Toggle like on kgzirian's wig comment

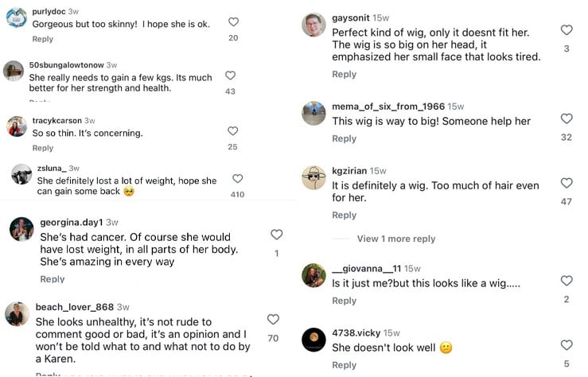click(x=567, y=183)
